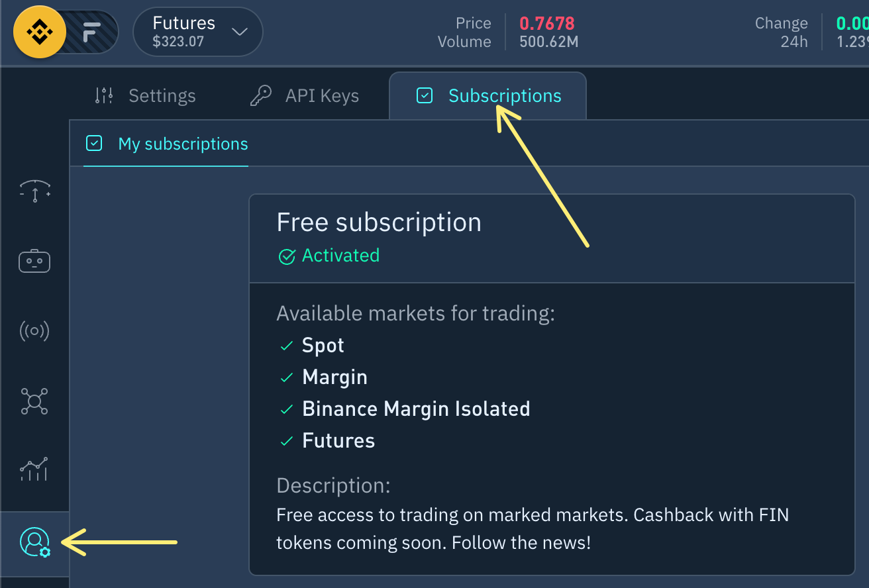Switch to the F exchange toggle icon
This screenshot has height=588, width=869.
click(x=91, y=32)
